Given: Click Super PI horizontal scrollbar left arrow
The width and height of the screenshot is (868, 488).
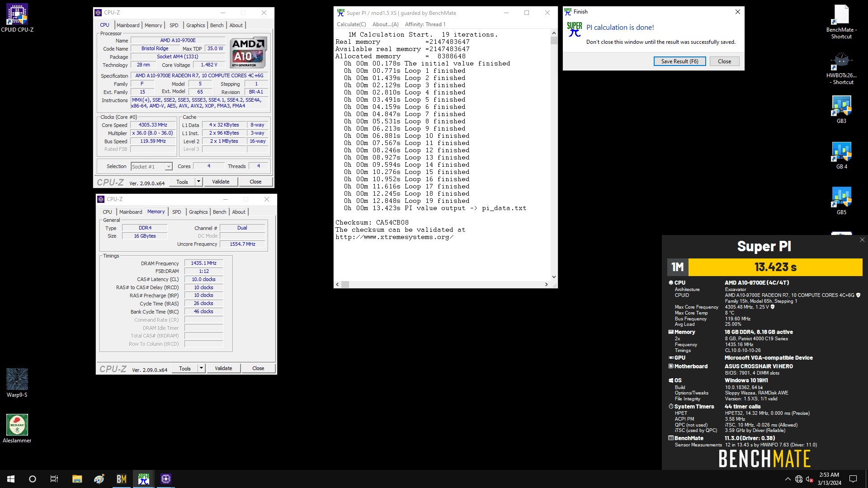Looking at the screenshot, I should pyautogui.click(x=337, y=285).
